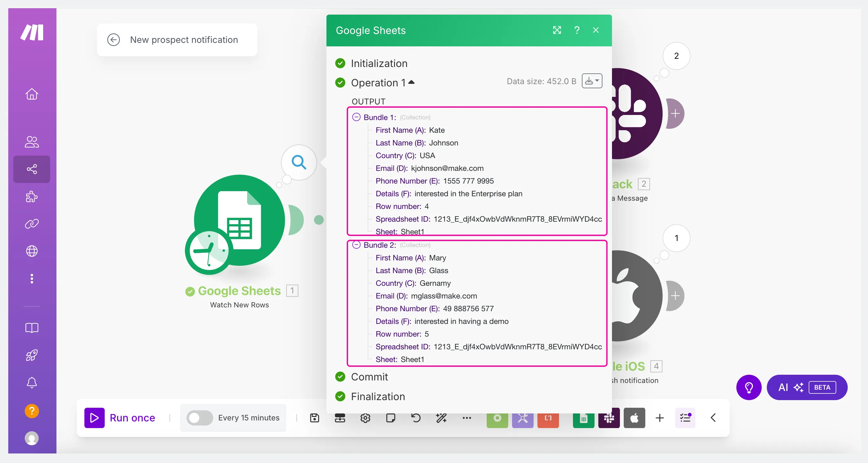Open the list icon with notification dot

685,418
